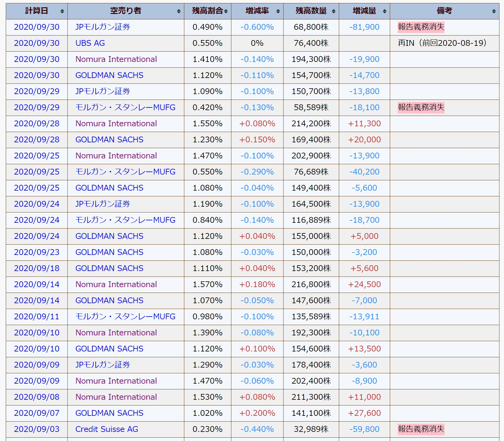Open GOLDMAN SACHS link with 154,700株 balance
This screenshot has height=441, width=504.
(109, 75)
